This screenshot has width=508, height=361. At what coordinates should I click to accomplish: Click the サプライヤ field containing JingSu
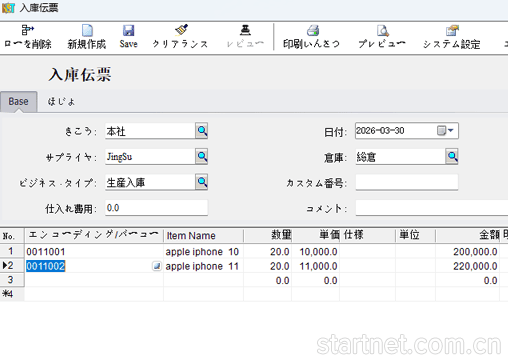[150, 157]
